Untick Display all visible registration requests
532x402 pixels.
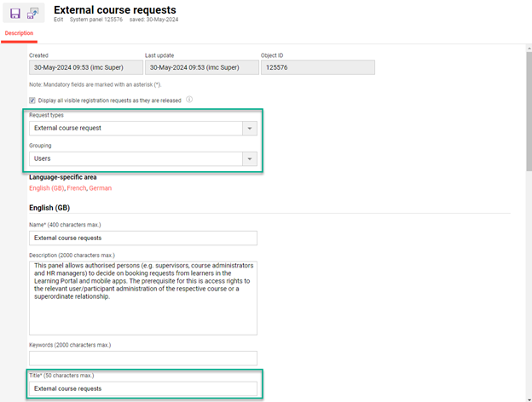33,100
